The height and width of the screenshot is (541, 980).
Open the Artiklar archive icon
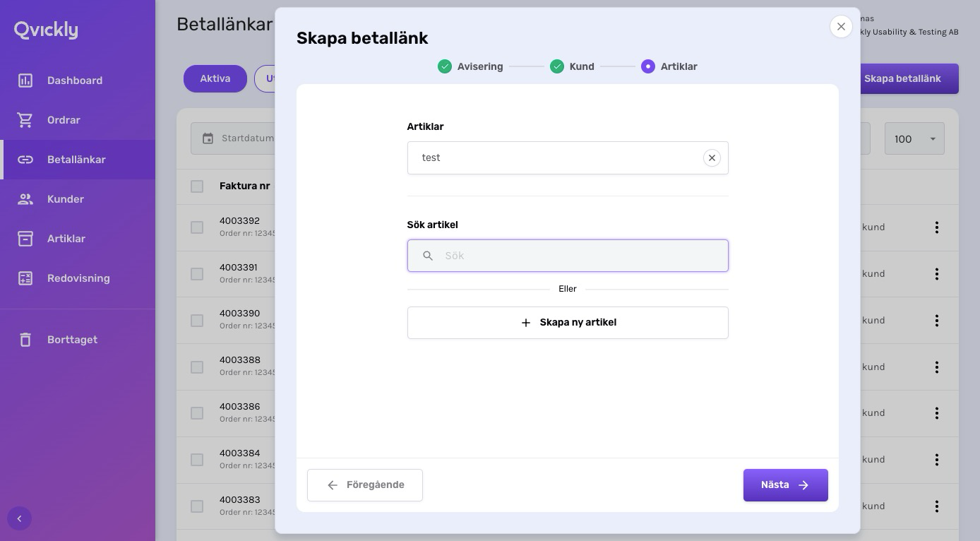coord(25,239)
